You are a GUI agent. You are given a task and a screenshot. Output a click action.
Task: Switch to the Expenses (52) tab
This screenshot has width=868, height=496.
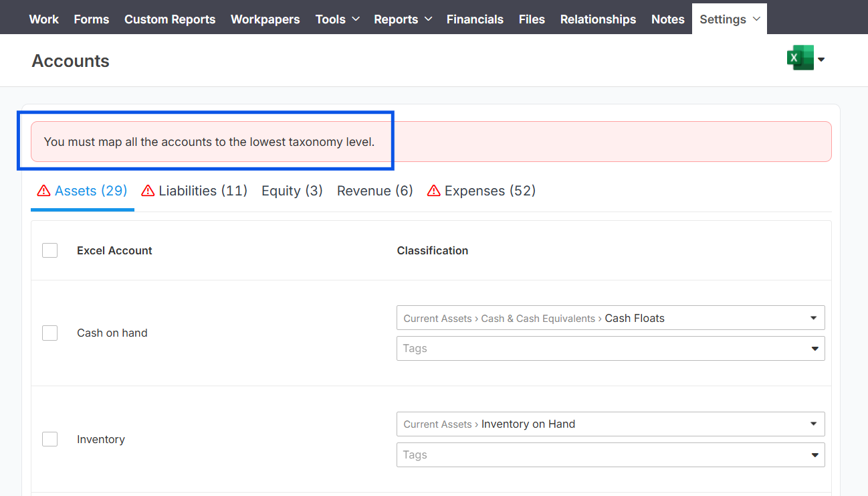tap(481, 191)
